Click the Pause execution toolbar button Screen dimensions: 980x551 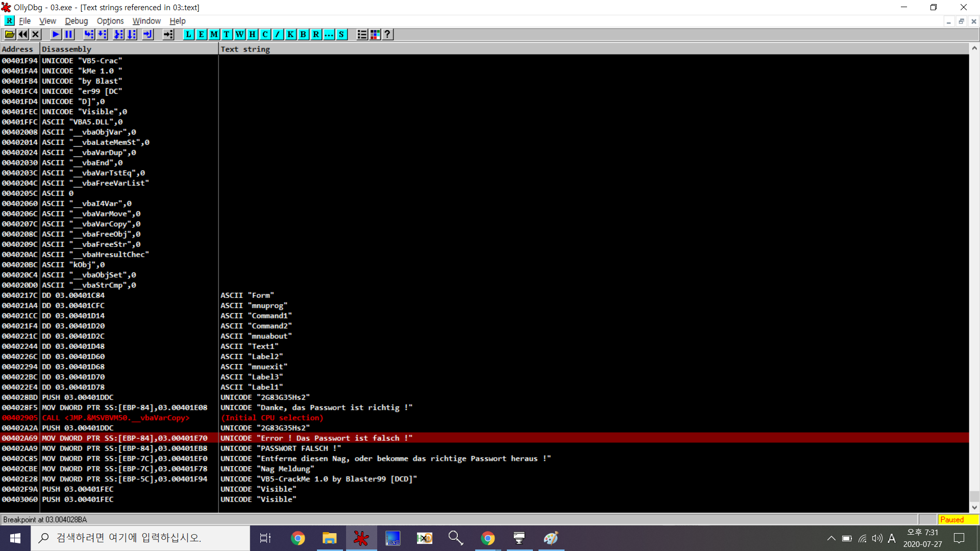(x=68, y=34)
